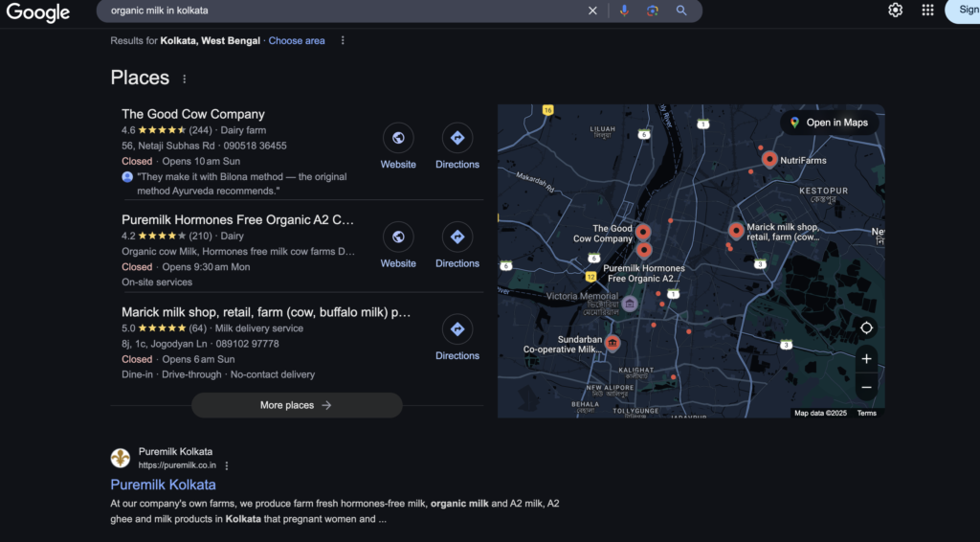Center map on my location icon
980x542 pixels.
866,327
